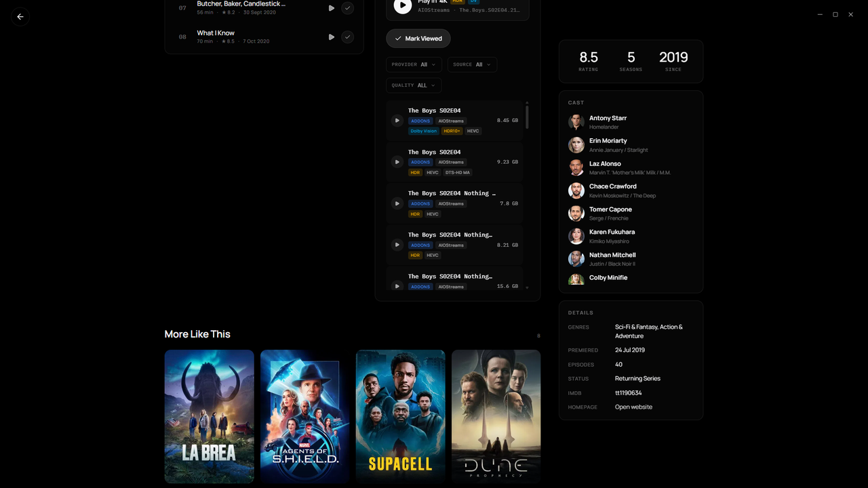Start the 7.8 GB stream via play icon
Viewport: 868px width, 488px height.
point(397,203)
